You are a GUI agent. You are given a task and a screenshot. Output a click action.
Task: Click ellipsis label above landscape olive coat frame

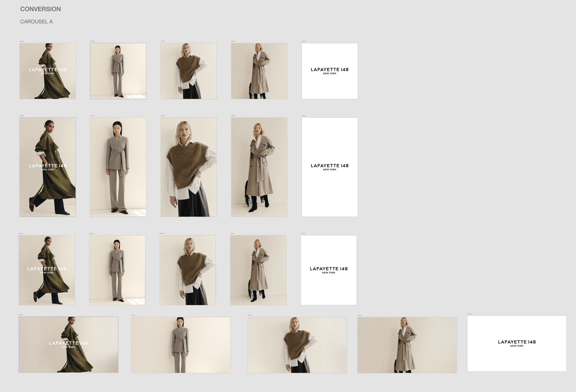21,315
